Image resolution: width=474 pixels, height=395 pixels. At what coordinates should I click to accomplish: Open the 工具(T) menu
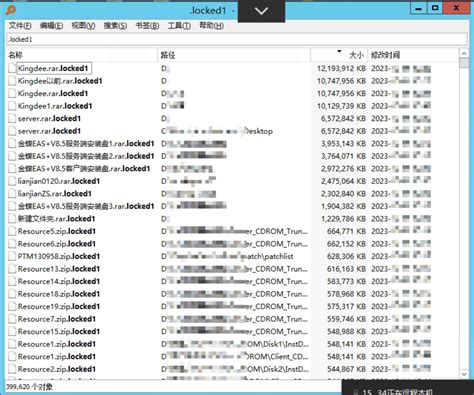coord(179,26)
